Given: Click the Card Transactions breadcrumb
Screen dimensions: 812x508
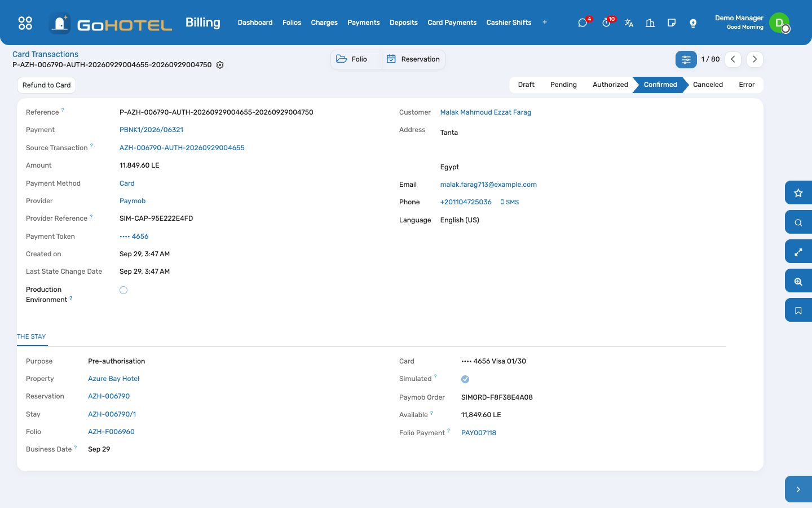Looking at the screenshot, I should (45, 54).
